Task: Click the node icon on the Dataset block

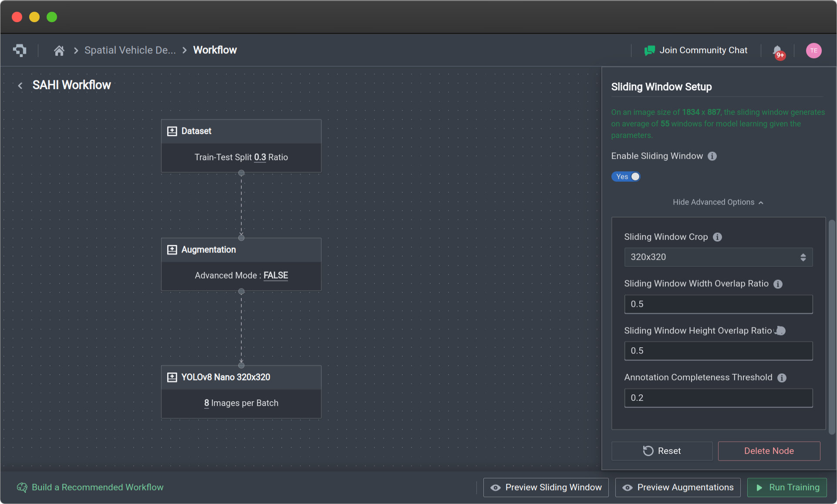Action: [172, 131]
